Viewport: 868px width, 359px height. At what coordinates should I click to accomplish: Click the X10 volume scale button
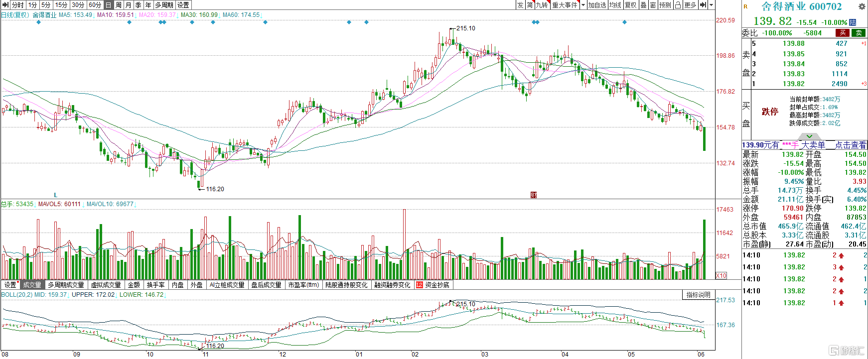(x=721, y=275)
